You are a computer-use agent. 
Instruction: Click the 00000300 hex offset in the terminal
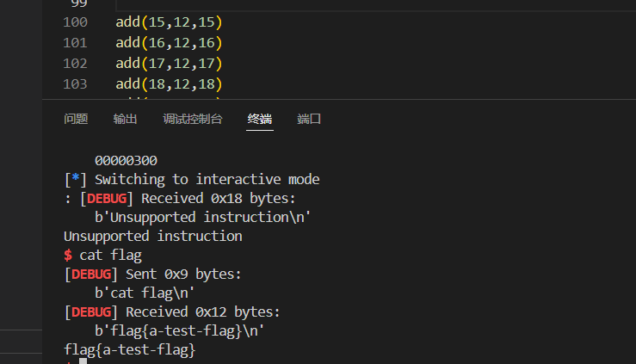[126, 160]
